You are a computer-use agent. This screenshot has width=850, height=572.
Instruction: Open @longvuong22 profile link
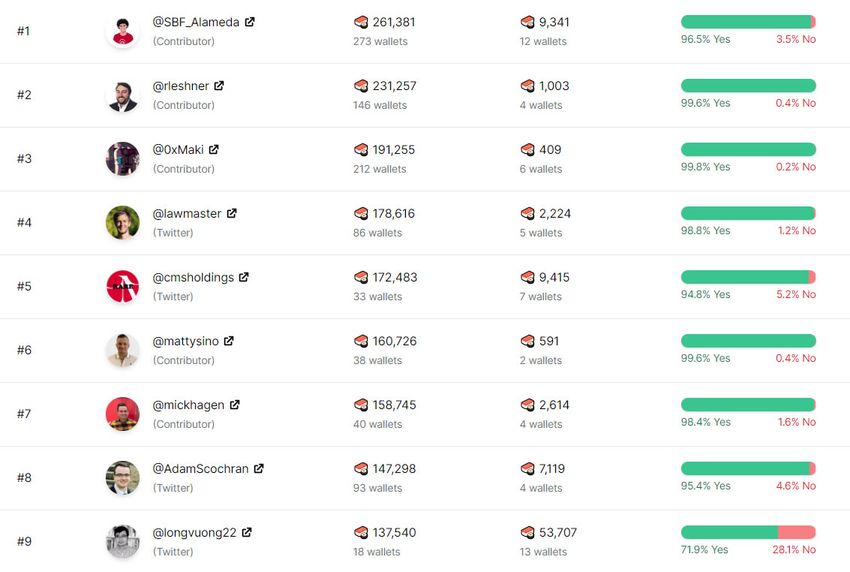click(194, 533)
